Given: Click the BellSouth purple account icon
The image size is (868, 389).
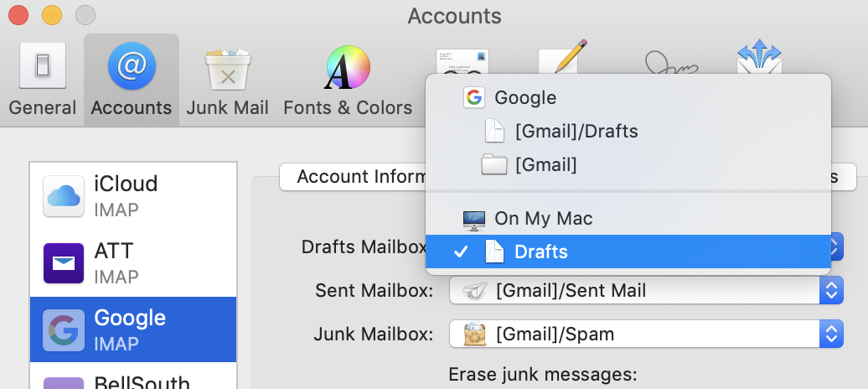Looking at the screenshot, I should pos(64,383).
